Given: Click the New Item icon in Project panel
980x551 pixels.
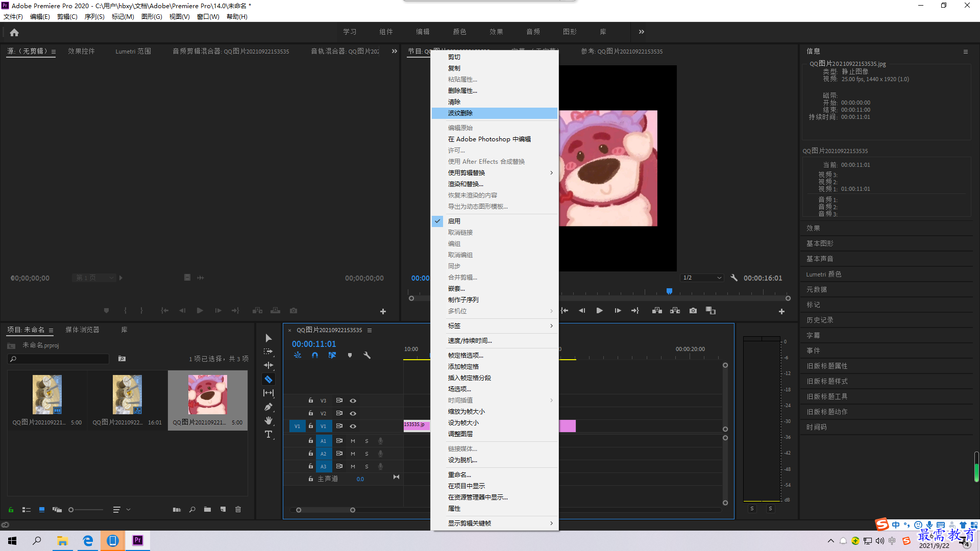Looking at the screenshot, I should point(223,509).
